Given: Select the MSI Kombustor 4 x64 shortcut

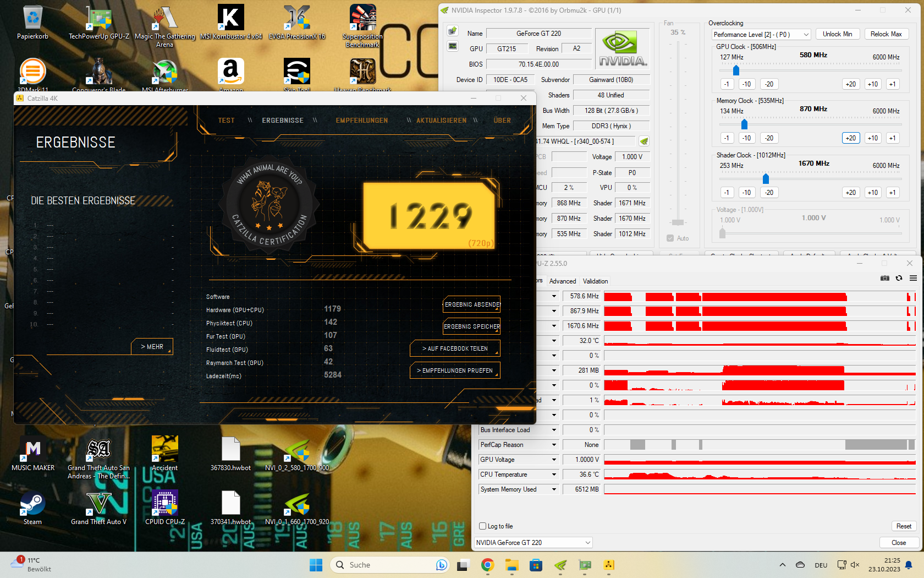Looking at the screenshot, I should [x=231, y=23].
